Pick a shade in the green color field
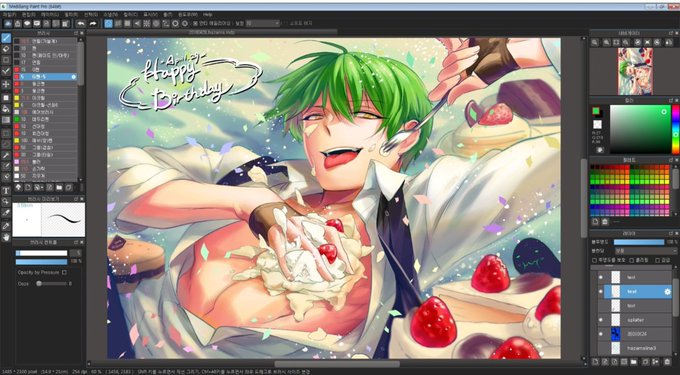680x375 pixels. tap(641, 129)
